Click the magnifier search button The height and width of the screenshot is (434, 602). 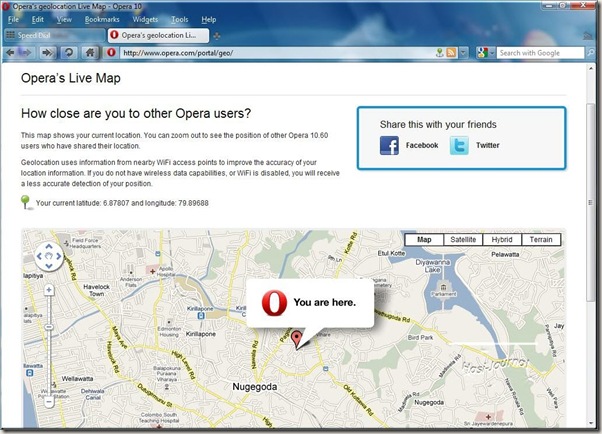coord(590,53)
